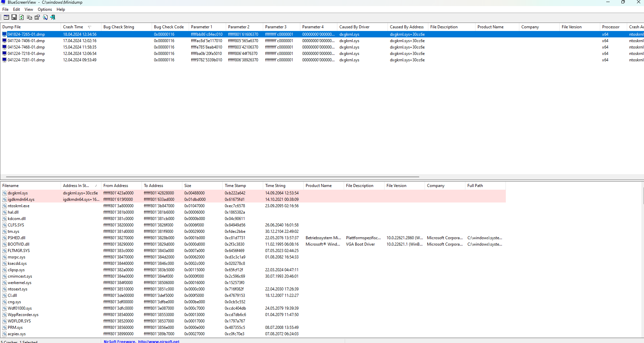
Task: Open the File menu
Action: pos(5,9)
